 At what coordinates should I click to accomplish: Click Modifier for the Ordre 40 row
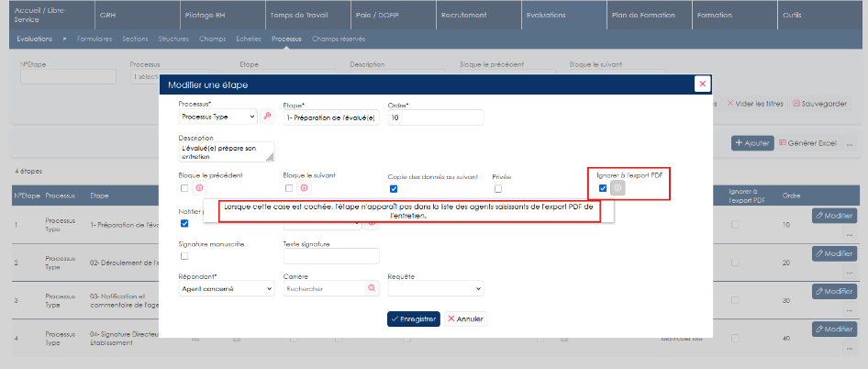pyautogui.click(x=835, y=329)
